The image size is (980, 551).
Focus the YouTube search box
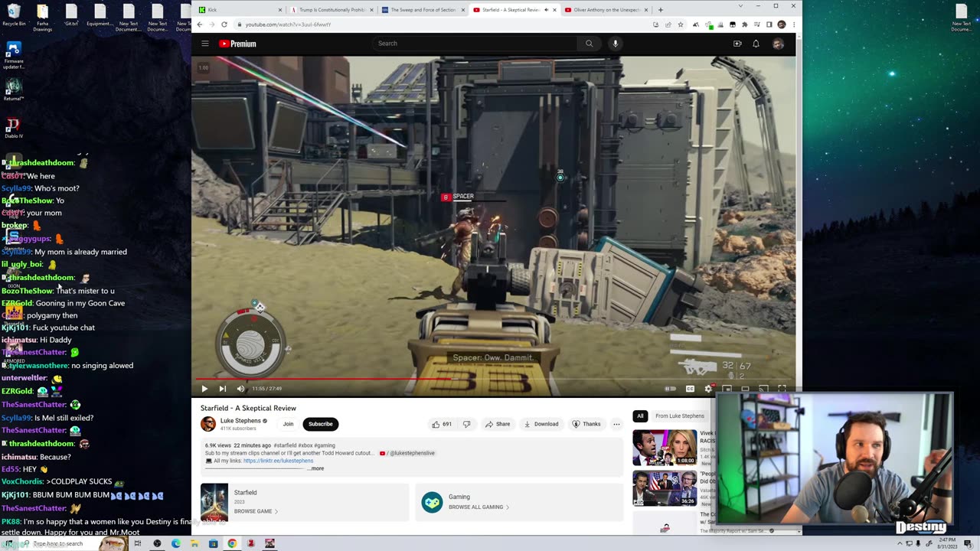tap(475, 44)
